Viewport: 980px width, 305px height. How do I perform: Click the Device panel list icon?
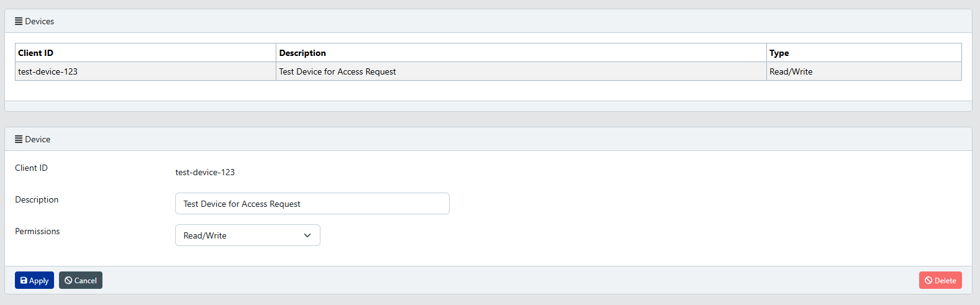[19, 139]
